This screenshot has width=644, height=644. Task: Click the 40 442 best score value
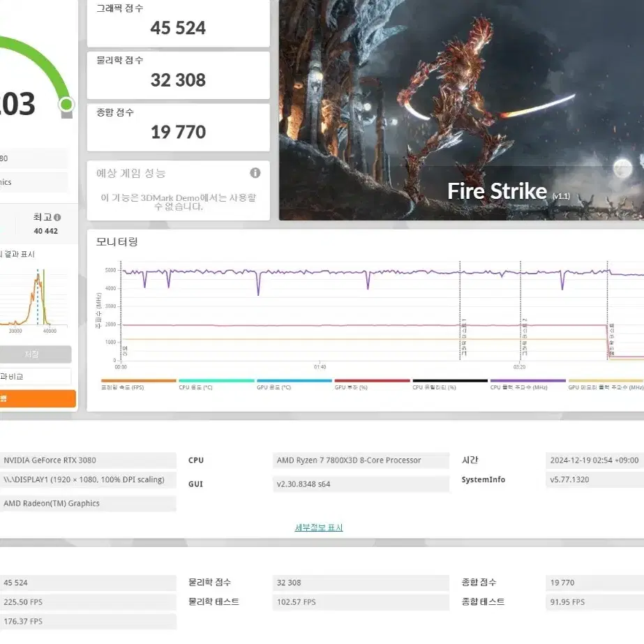click(46, 231)
